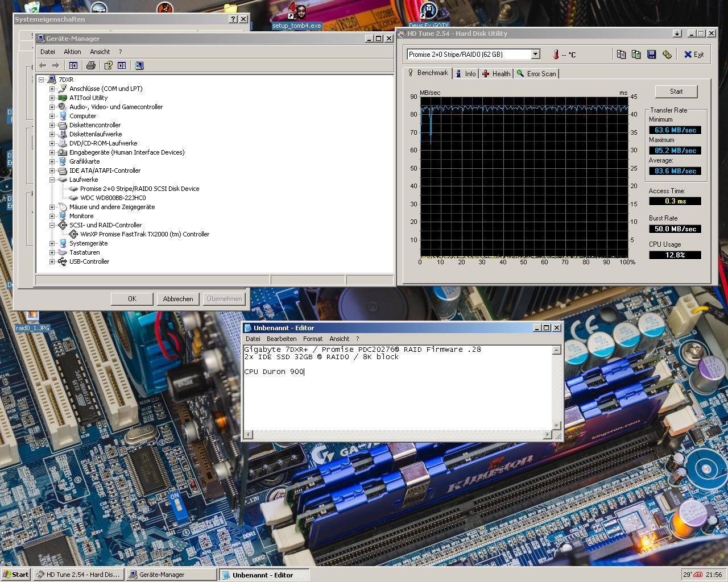The width and height of the screenshot is (728, 582).
Task: Open Ansicht menu in Geräte-Manager
Action: (x=100, y=52)
